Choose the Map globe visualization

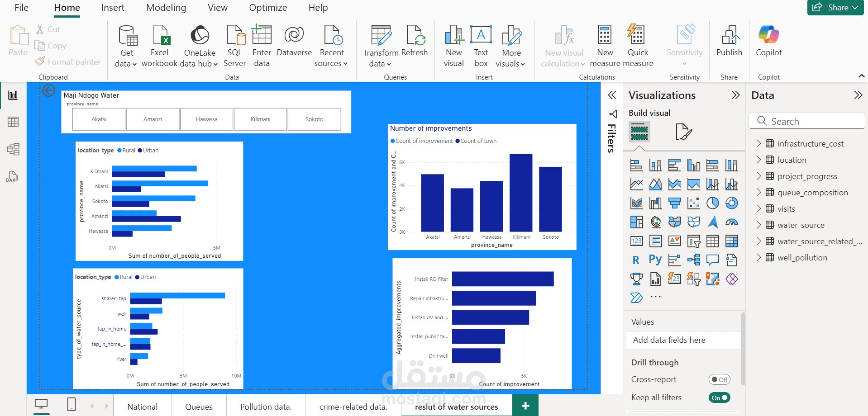click(655, 222)
